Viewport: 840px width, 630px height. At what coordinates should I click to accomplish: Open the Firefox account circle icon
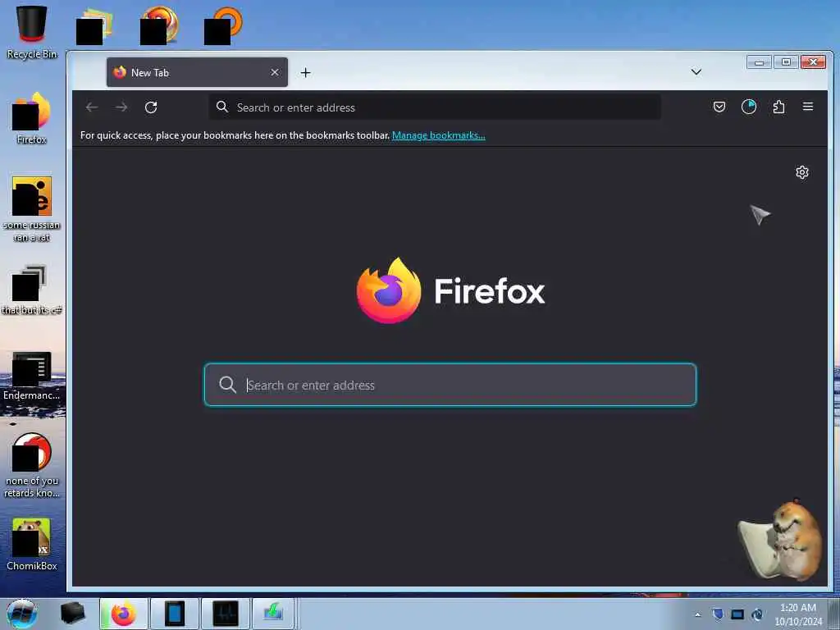[749, 107]
